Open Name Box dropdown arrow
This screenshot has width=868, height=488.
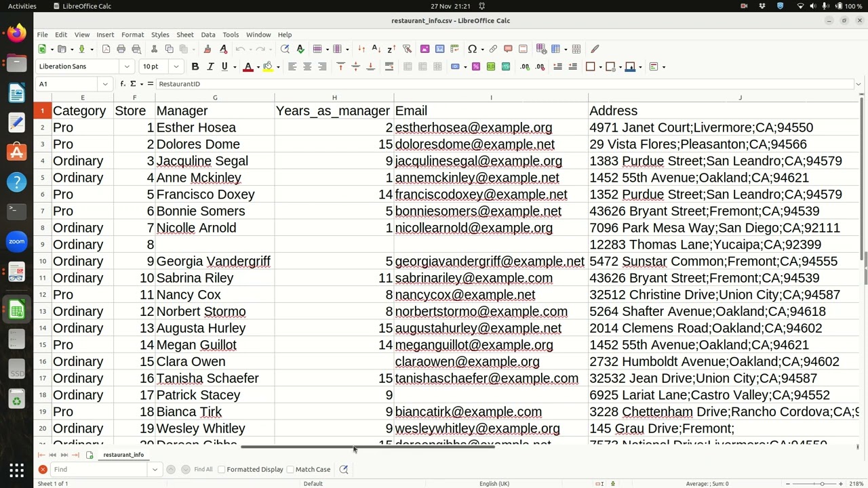click(x=105, y=84)
